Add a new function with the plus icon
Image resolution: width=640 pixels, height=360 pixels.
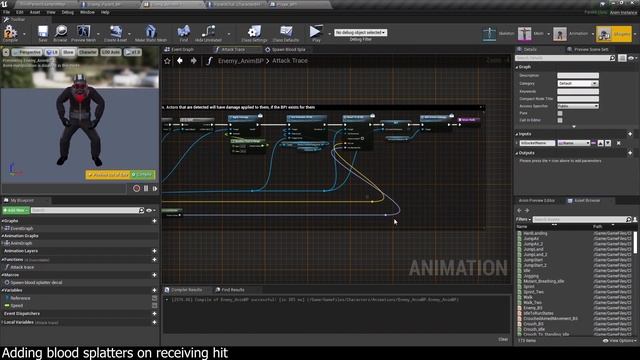tap(154, 259)
